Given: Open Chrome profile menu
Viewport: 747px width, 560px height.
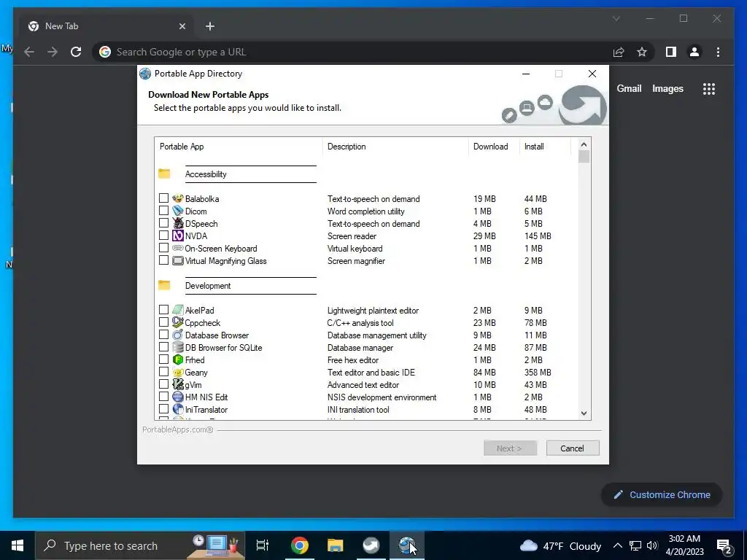Looking at the screenshot, I should [694, 52].
